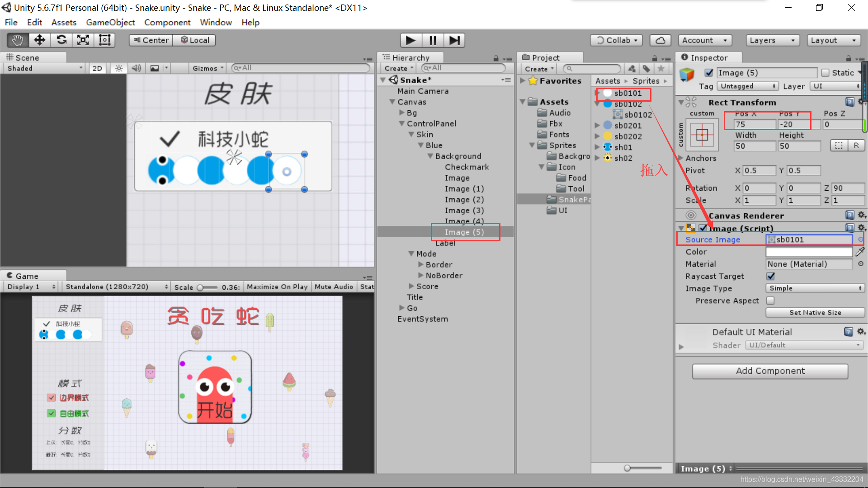The width and height of the screenshot is (868, 488).
Task: Toggle Center pivot mode
Action: [x=151, y=40]
